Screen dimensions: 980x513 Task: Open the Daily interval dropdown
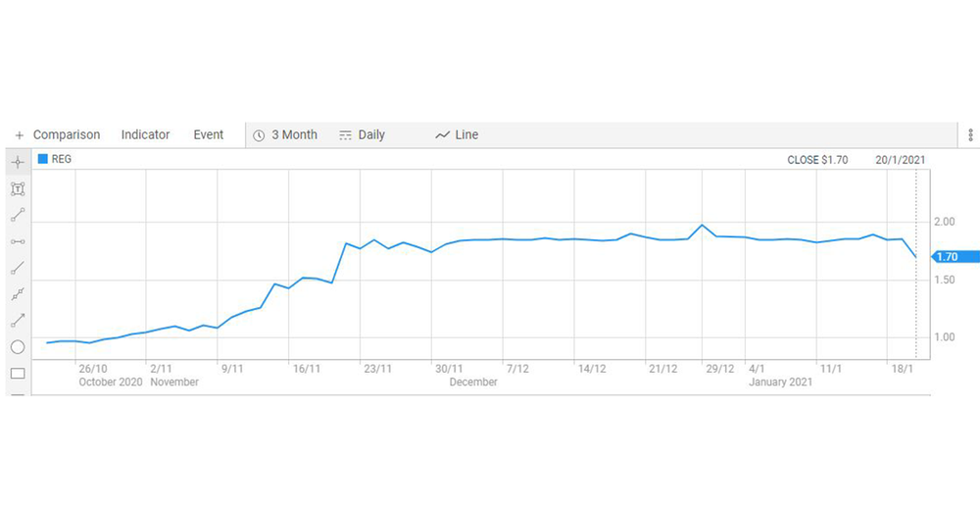click(362, 135)
